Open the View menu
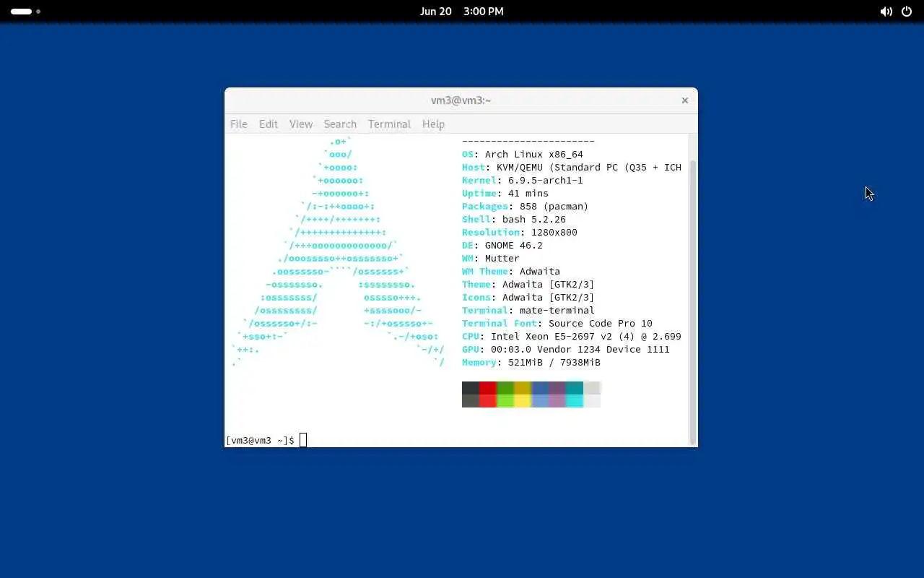This screenshot has width=924, height=578. point(301,124)
